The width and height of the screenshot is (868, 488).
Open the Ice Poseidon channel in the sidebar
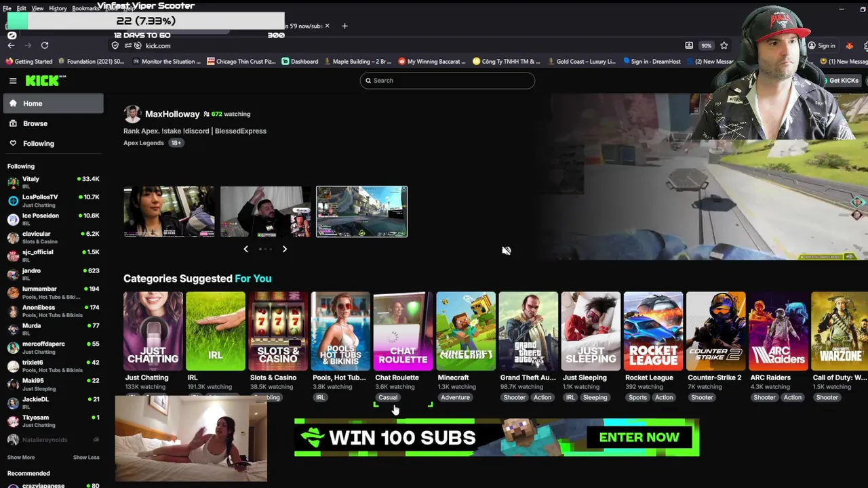(x=54, y=219)
